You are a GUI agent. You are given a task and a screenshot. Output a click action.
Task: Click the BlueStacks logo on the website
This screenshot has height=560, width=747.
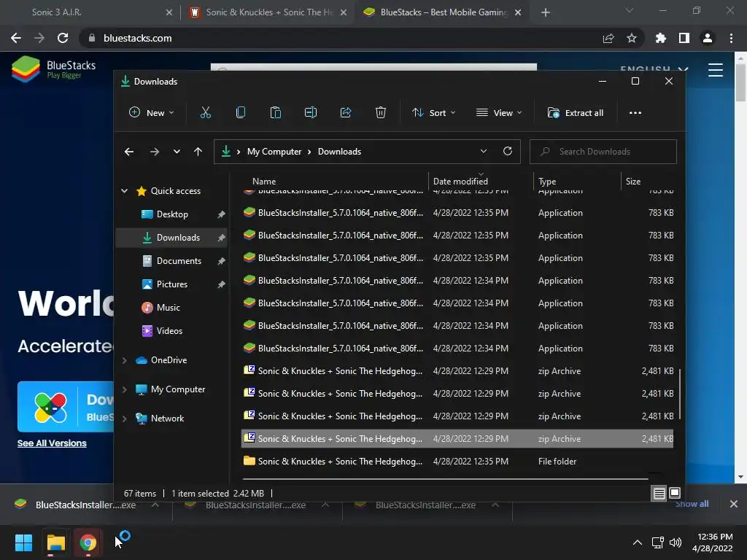[54, 69]
